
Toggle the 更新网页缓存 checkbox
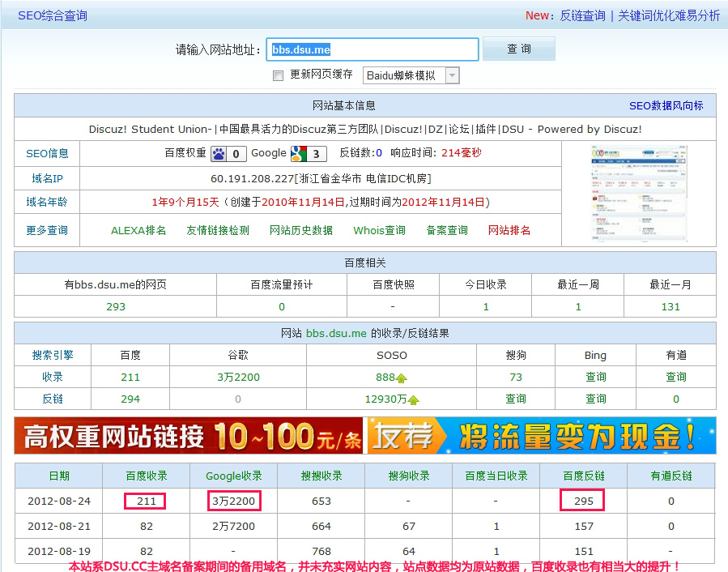pyautogui.click(x=278, y=75)
